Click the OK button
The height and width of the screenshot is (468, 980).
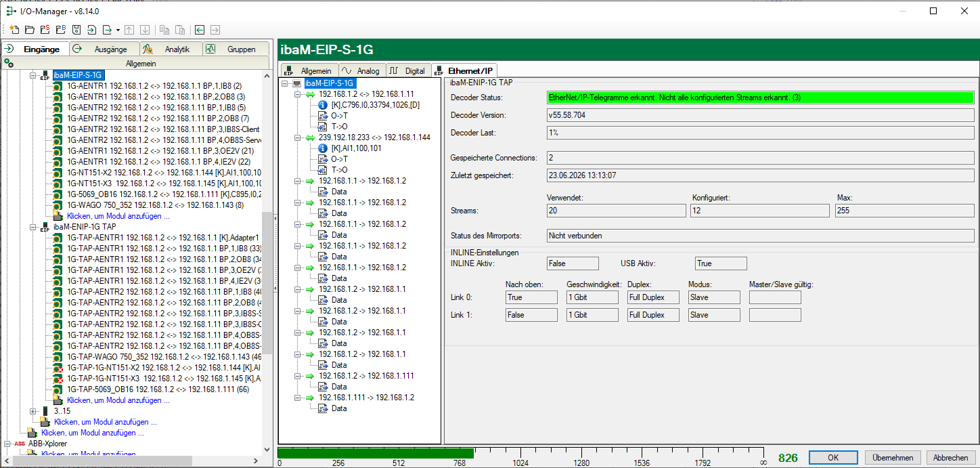[x=833, y=458]
